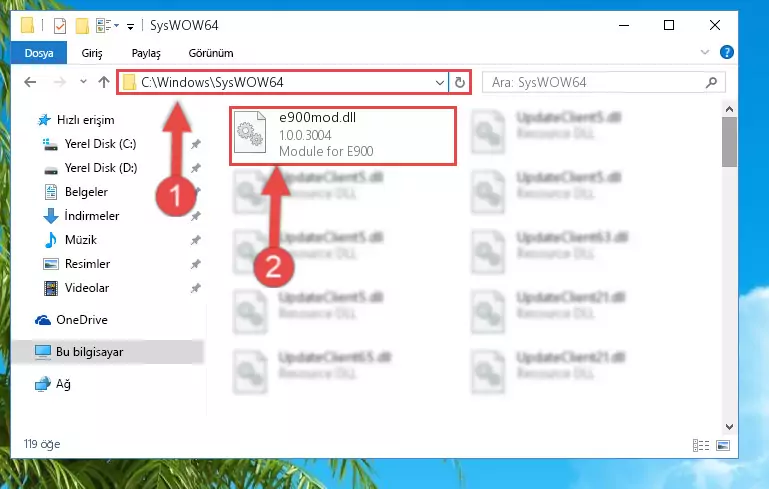769x489 pixels.
Task: Go back with the left arrow
Action: click(x=30, y=82)
